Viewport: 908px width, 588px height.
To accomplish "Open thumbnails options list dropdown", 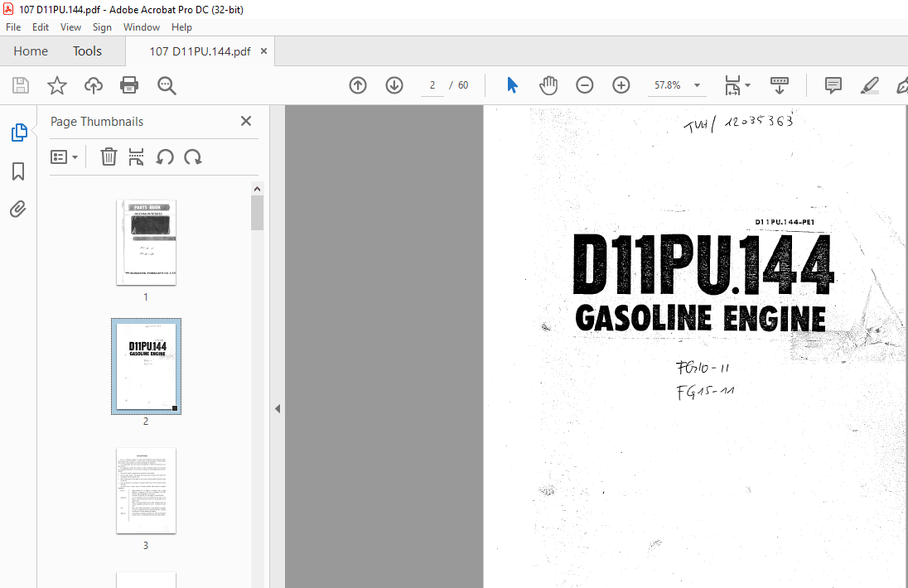I will pos(65,157).
